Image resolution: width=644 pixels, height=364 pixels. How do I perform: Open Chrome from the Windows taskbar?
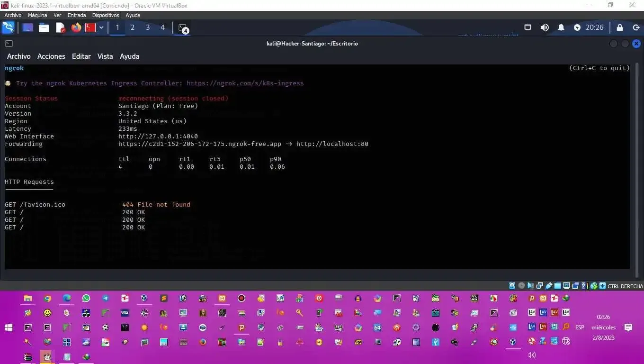(47, 298)
